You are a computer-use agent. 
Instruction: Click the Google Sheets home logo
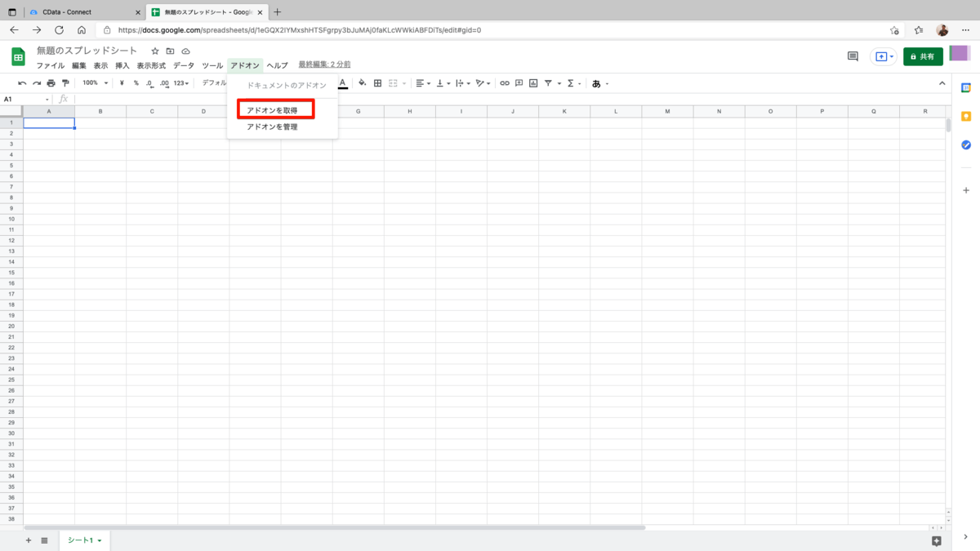coord(18,56)
